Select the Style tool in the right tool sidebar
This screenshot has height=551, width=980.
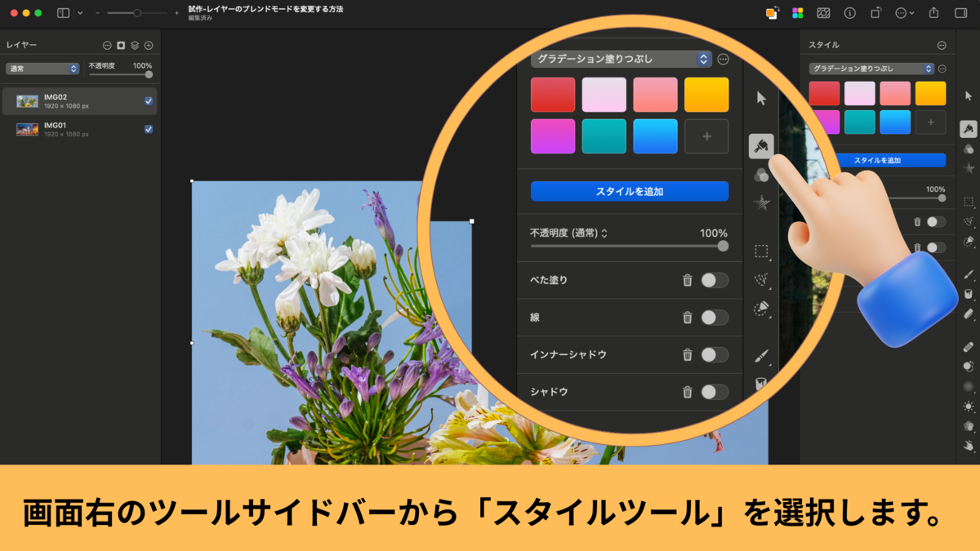pyautogui.click(x=969, y=129)
